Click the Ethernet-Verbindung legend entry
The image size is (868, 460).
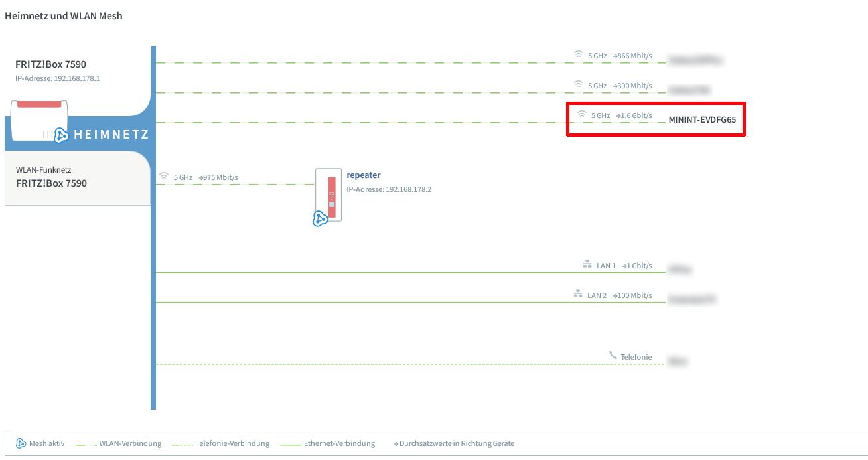pos(328,443)
